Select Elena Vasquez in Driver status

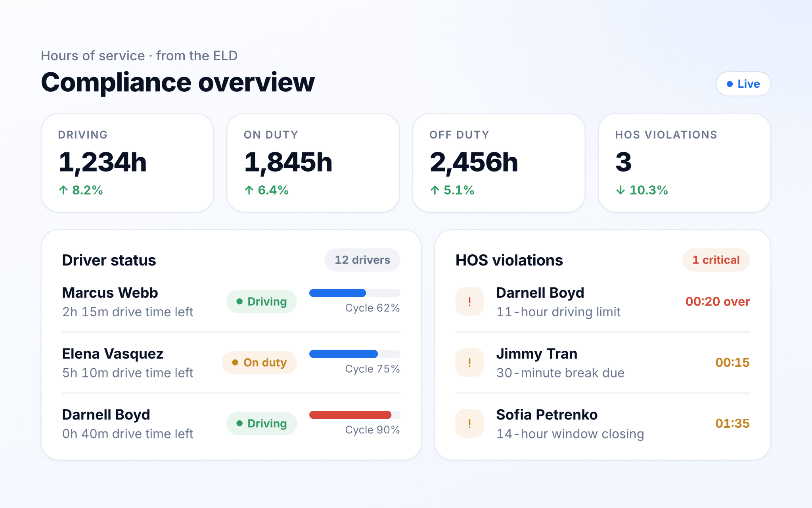[x=113, y=354]
